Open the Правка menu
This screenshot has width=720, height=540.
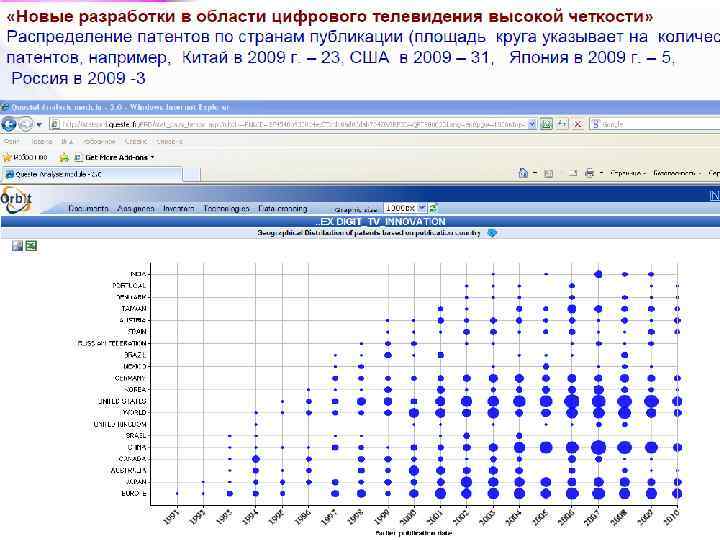point(42,141)
